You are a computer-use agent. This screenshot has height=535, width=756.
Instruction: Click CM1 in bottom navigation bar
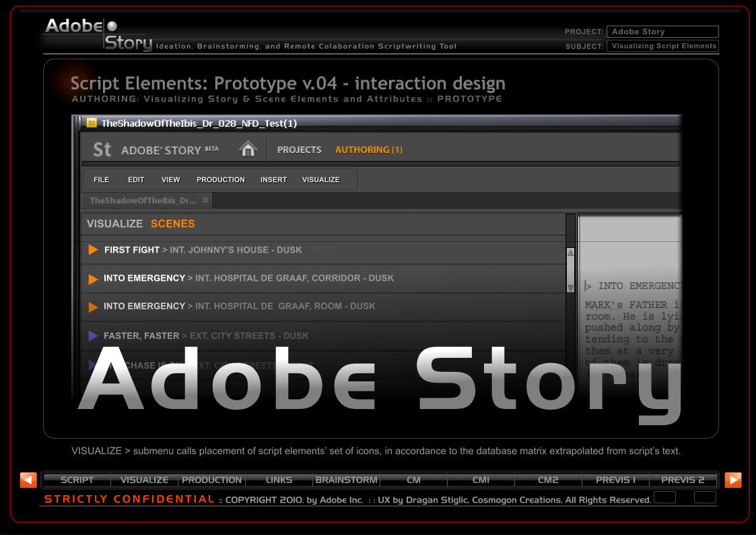pyautogui.click(x=481, y=480)
